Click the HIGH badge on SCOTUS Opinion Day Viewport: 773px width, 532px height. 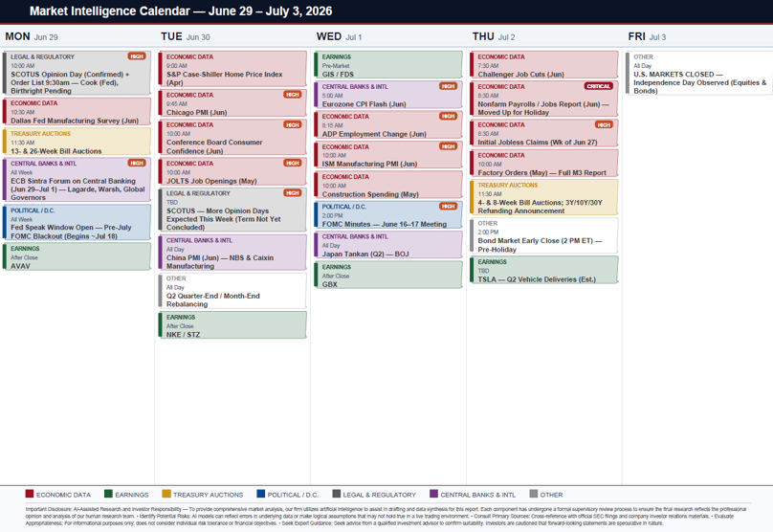point(137,56)
